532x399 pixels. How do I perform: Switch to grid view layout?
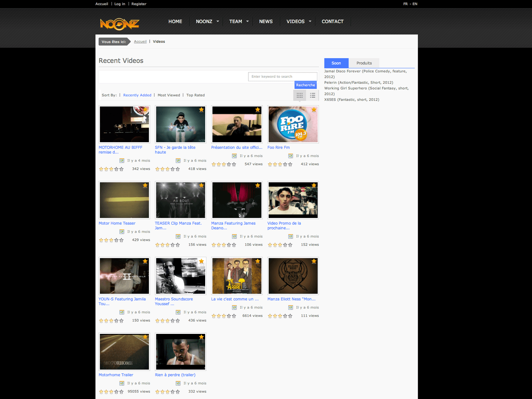point(300,95)
